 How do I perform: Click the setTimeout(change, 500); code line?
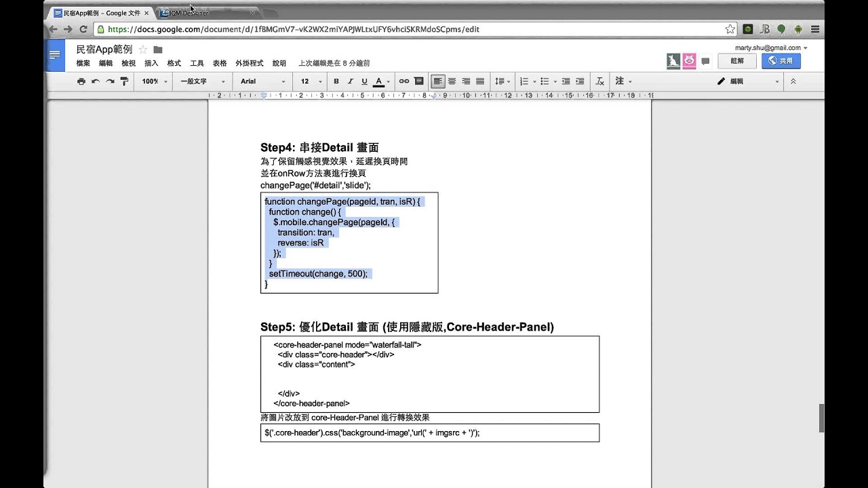[x=318, y=274]
